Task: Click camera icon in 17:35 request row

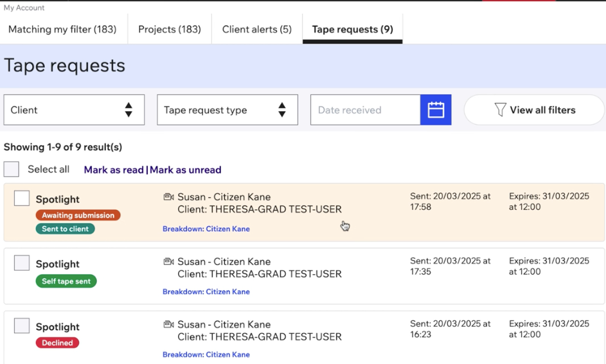Action: tap(168, 262)
